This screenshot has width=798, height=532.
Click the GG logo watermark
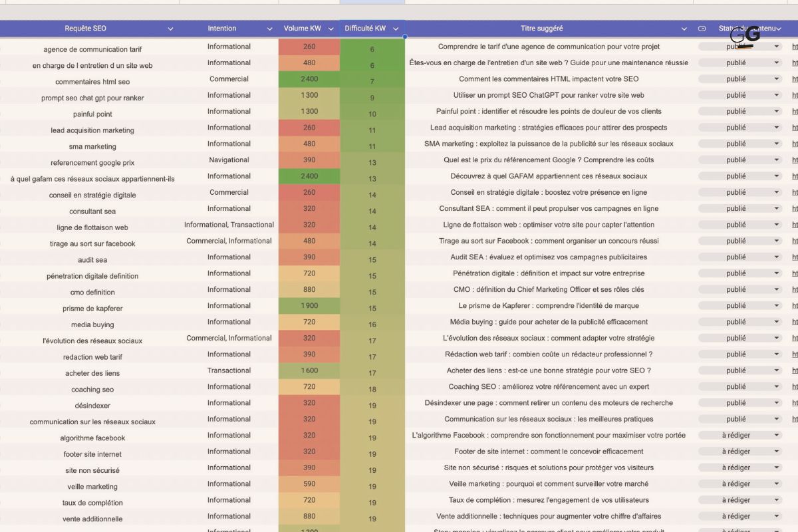pos(745,36)
